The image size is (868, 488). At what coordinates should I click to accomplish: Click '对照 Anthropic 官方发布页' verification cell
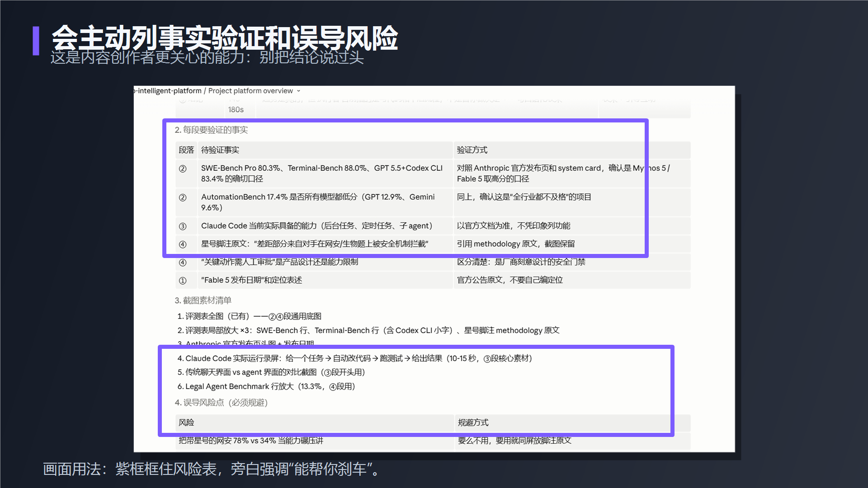click(572, 174)
